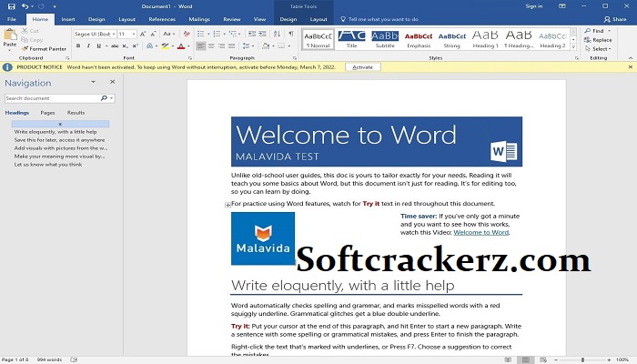637x364 pixels.
Task: Switch to the Insert tab
Action: tap(68, 19)
